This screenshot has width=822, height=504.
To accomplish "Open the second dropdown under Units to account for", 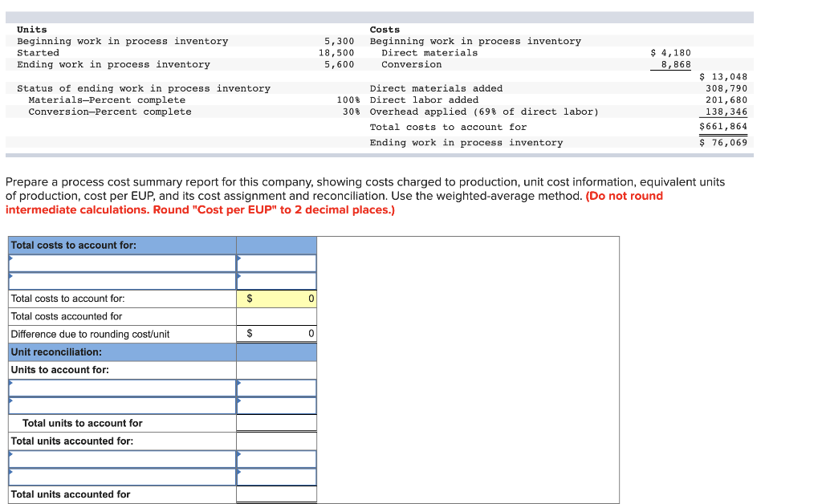I will pyautogui.click(x=120, y=405).
